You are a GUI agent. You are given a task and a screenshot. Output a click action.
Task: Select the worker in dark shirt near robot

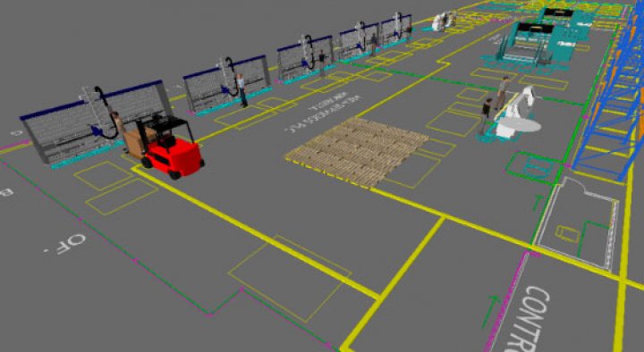485,116
